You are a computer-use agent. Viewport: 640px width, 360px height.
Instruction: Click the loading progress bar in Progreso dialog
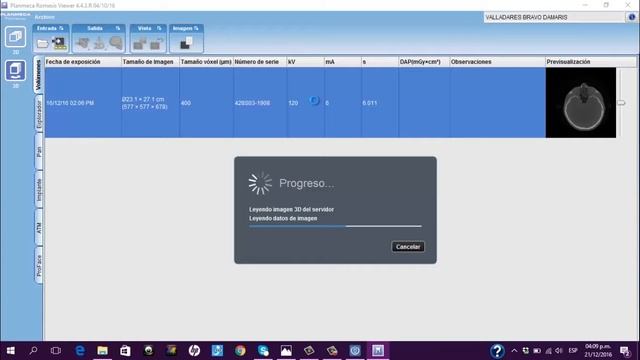[335, 226]
